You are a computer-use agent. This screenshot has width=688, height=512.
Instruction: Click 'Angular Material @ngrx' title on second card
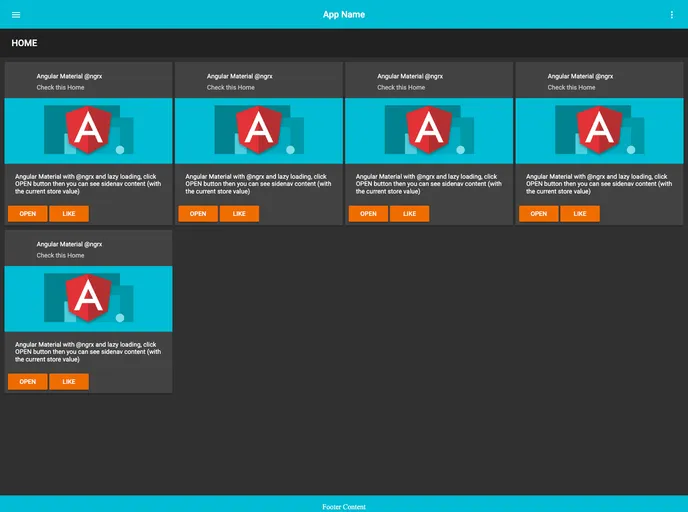240,76
